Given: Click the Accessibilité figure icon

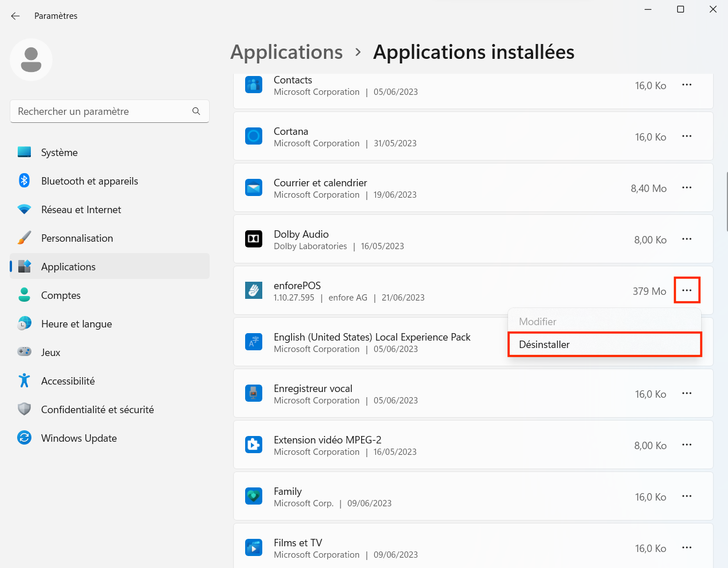Looking at the screenshot, I should click(24, 381).
